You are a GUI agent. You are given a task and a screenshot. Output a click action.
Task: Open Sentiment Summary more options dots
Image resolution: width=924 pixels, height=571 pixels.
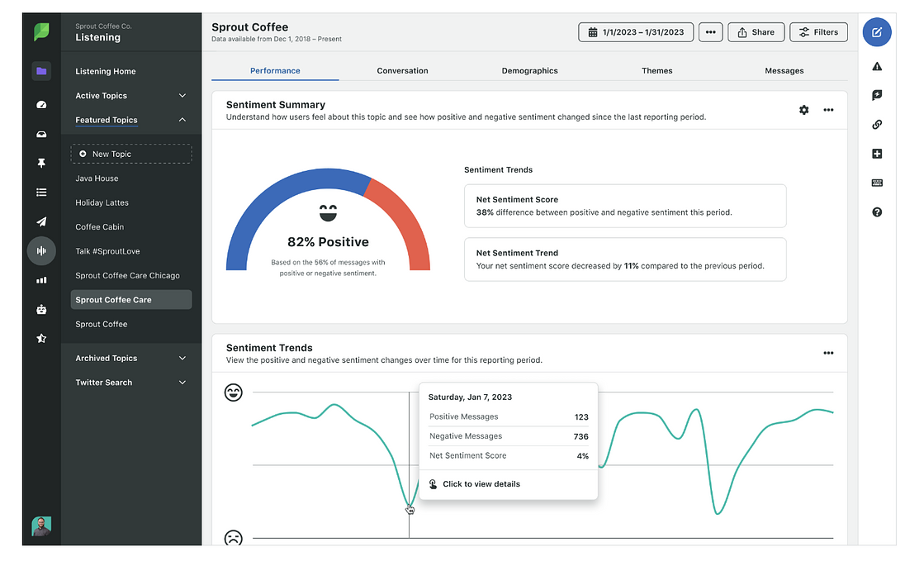[828, 110]
